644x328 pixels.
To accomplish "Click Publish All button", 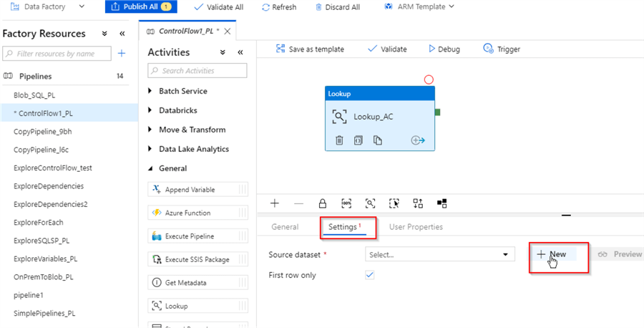I will point(141,7).
